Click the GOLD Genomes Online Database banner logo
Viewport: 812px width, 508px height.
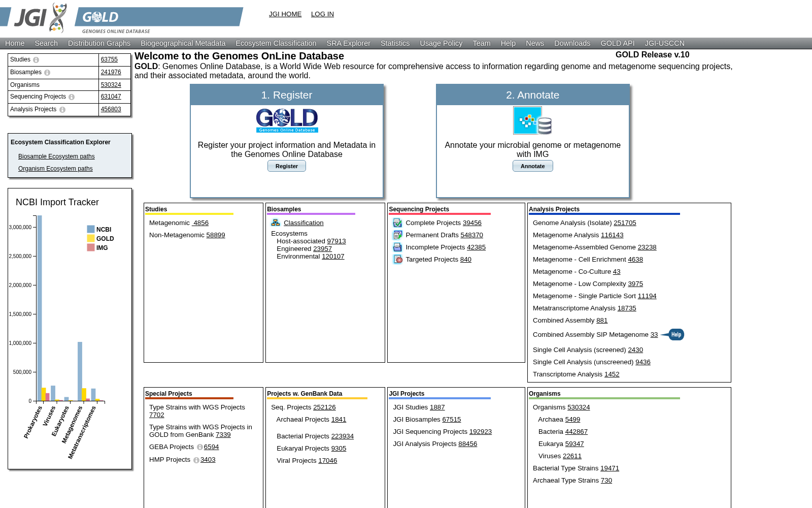(x=159, y=20)
